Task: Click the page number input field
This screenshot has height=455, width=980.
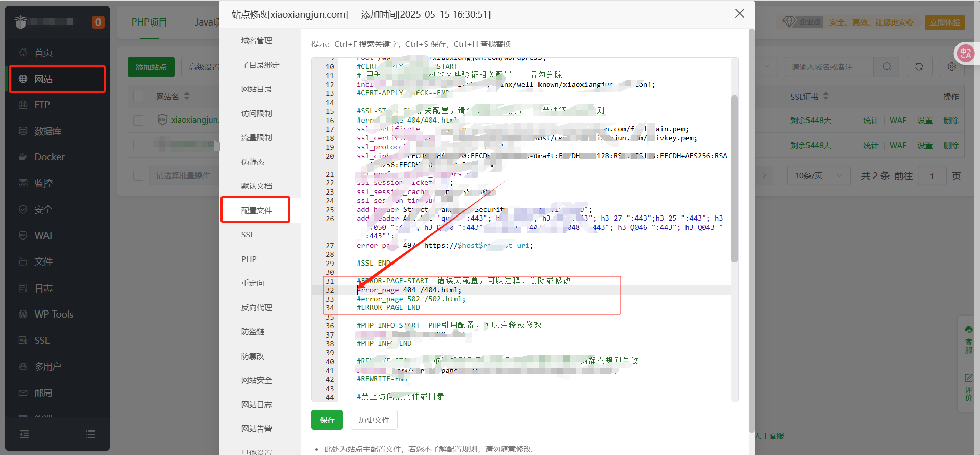Action: click(932, 176)
